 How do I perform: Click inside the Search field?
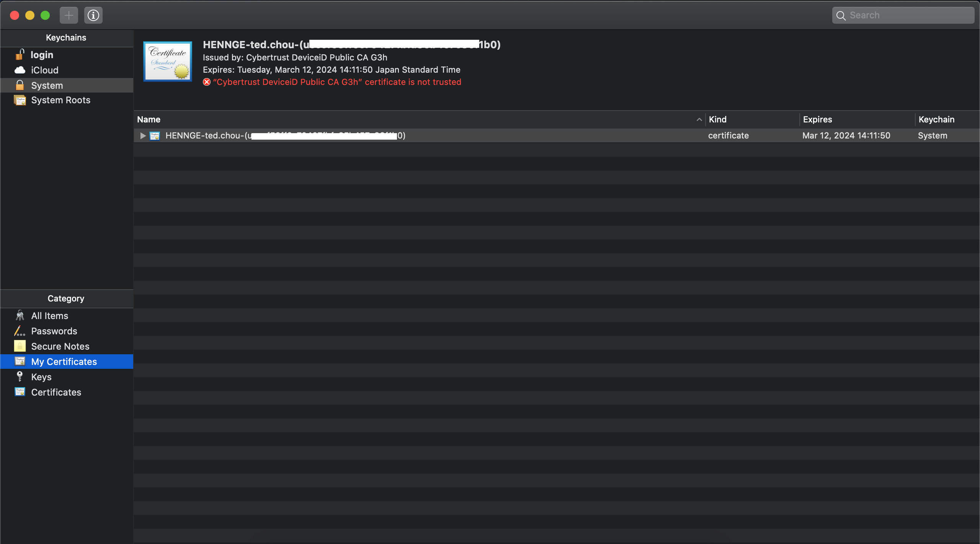[x=903, y=15]
